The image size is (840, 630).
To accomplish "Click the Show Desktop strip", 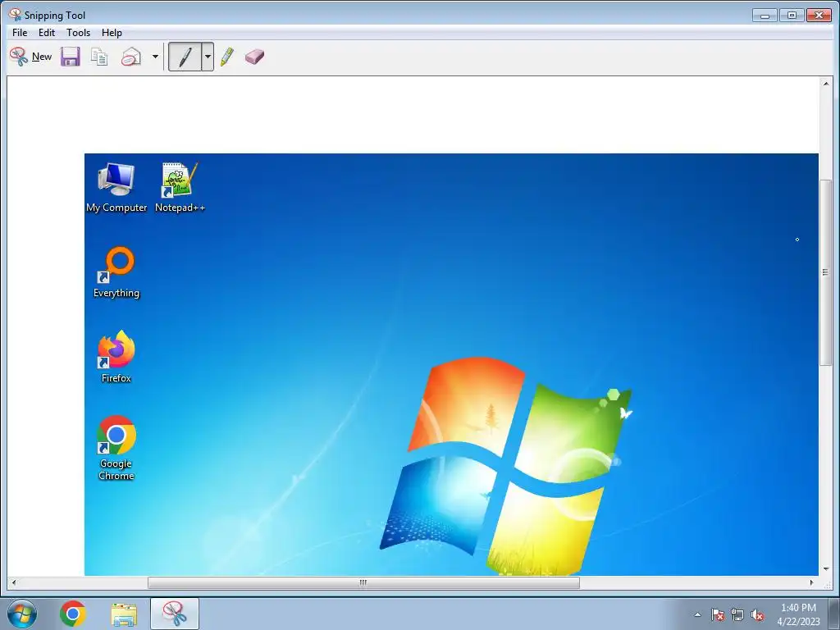I will click(833, 614).
